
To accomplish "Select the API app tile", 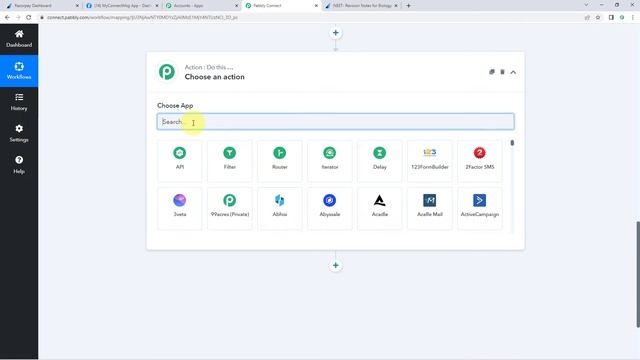I will (x=180, y=161).
